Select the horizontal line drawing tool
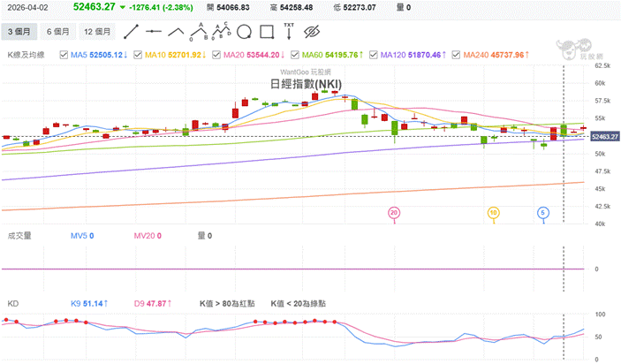The image size is (621, 364). [154, 31]
